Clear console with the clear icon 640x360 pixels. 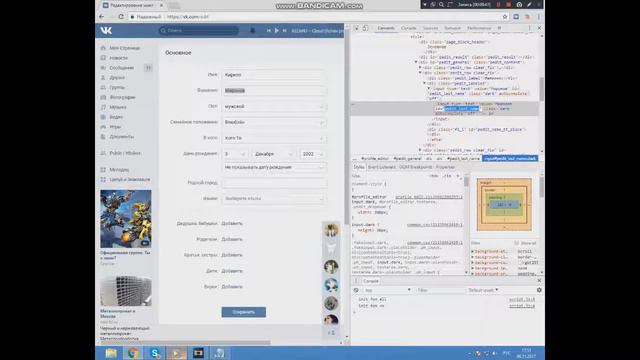(x=356, y=290)
